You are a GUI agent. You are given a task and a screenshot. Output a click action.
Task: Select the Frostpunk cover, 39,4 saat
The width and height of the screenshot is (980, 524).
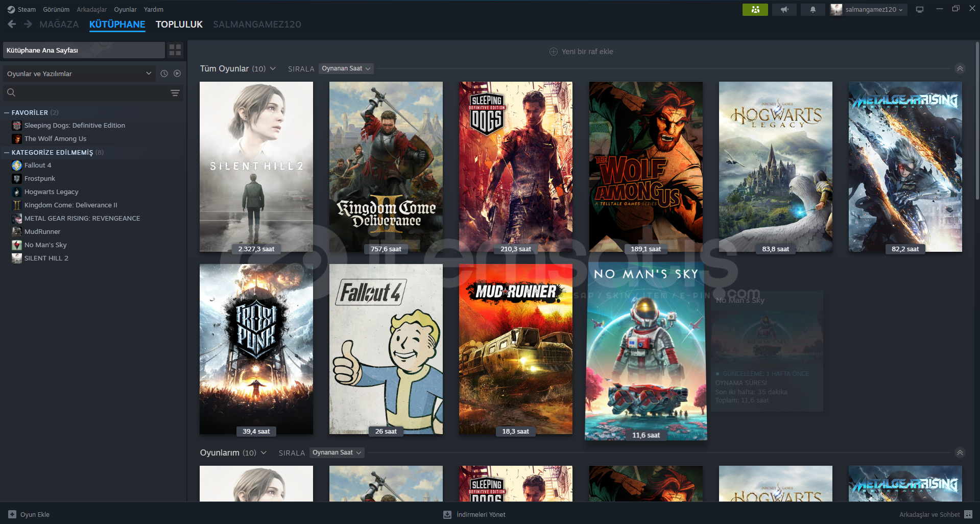[x=256, y=349]
